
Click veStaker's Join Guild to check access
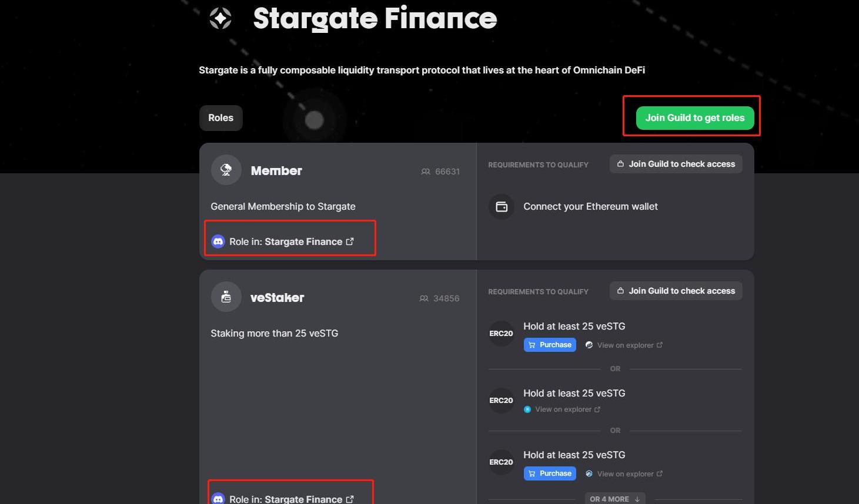coord(676,291)
